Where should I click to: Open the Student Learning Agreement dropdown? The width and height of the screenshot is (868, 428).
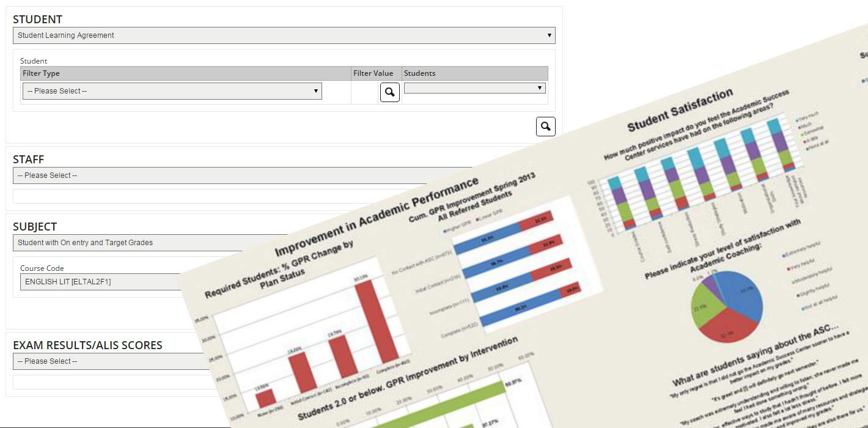point(284,35)
